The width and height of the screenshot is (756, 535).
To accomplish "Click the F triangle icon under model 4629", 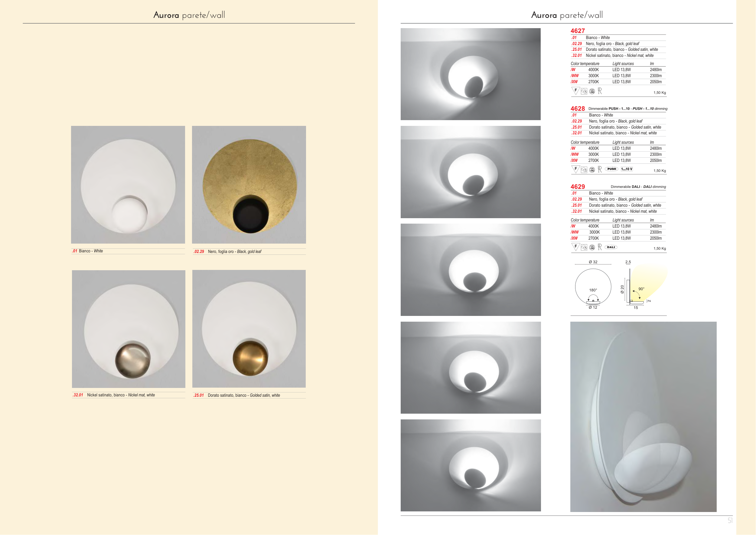I will click(575, 247).
